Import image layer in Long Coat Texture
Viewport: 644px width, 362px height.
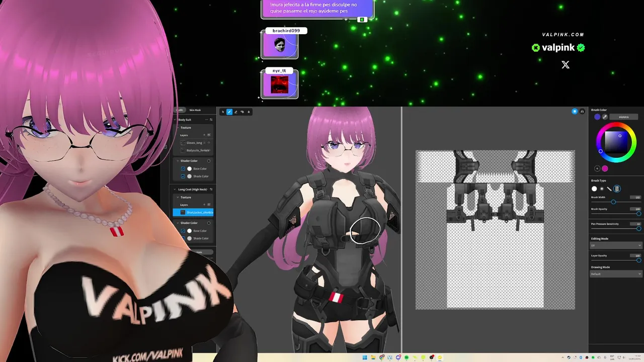tap(209, 205)
